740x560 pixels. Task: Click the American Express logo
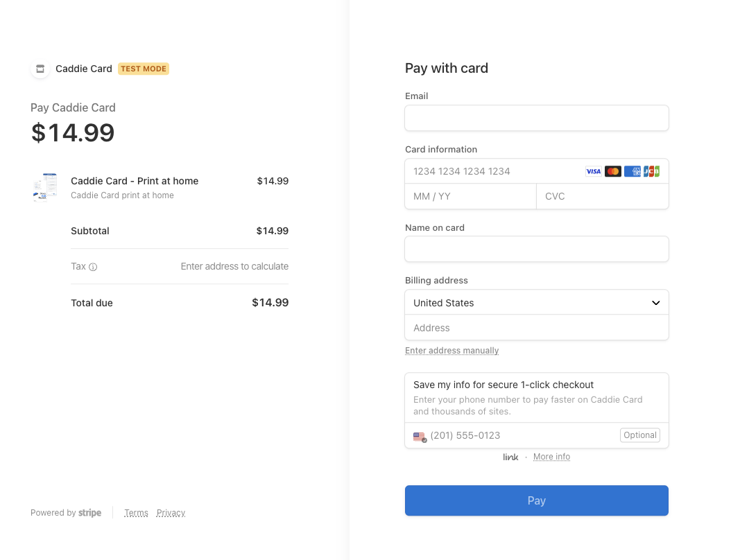632,171
